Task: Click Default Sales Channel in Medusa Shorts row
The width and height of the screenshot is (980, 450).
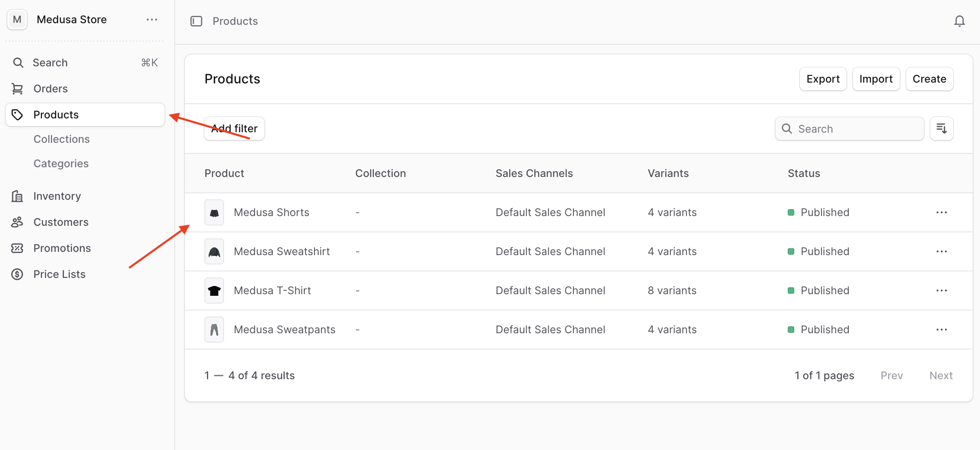Action: 550,212
